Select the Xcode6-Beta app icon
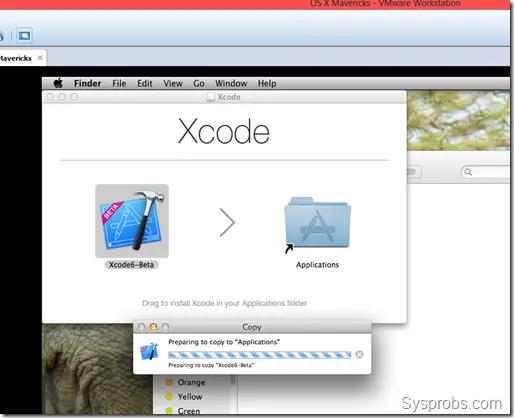This screenshot has width=514, height=418. [x=132, y=221]
